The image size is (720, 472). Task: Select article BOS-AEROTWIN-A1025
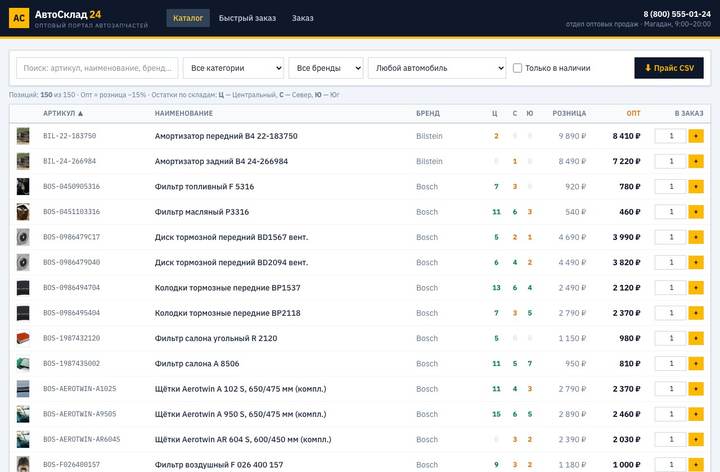coord(80,388)
